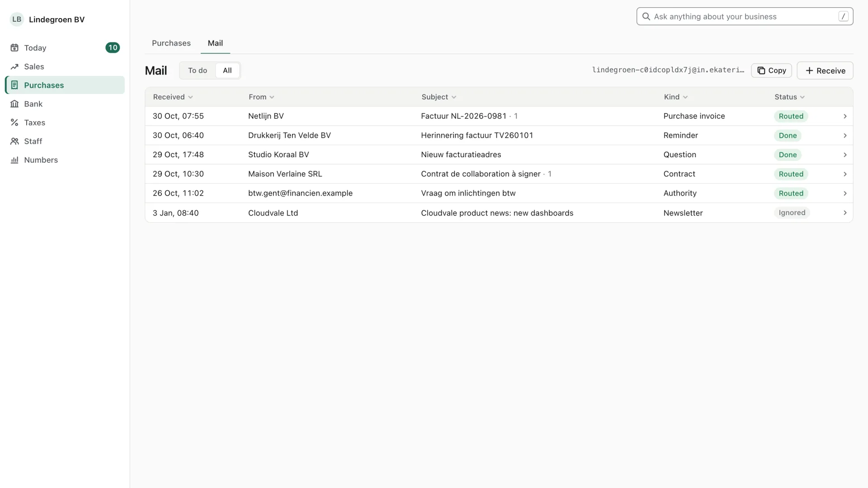Focus the Ask anything search field
The height and width of the screenshot is (488, 868).
745,17
